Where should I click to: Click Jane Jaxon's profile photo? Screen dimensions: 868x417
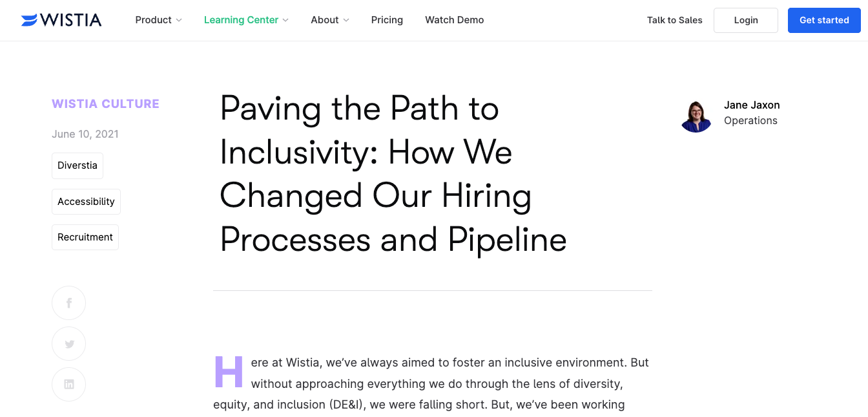pyautogui.click(x=696, y=116)
